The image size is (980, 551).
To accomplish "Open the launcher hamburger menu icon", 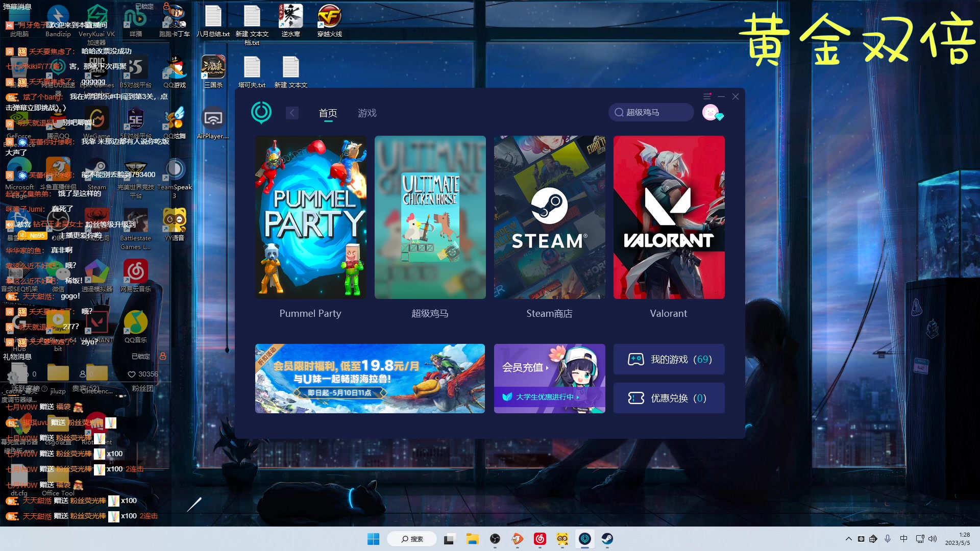I will pyautogui.click(x=707, y=96).
